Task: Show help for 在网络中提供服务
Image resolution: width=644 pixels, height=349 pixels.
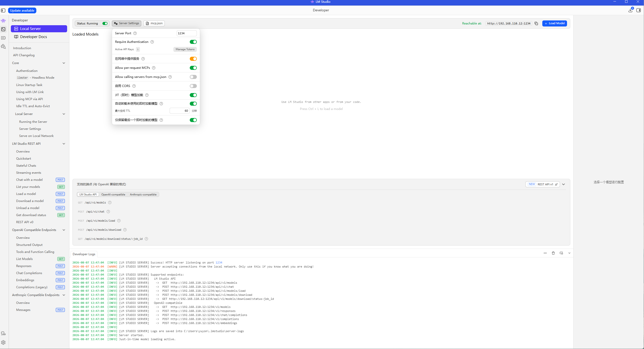Action: 143,59
